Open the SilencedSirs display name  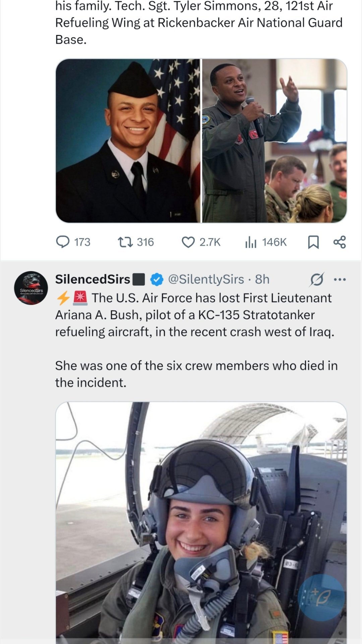tap(93, 279)
